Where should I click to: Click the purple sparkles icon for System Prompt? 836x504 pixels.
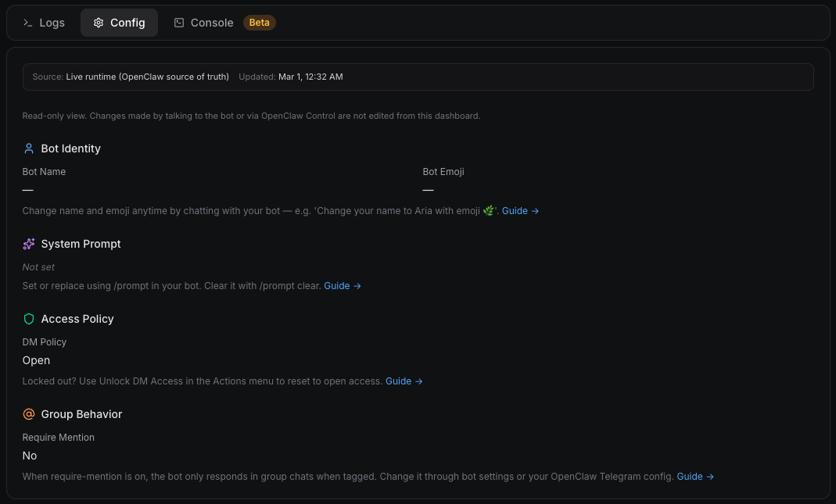29,244
